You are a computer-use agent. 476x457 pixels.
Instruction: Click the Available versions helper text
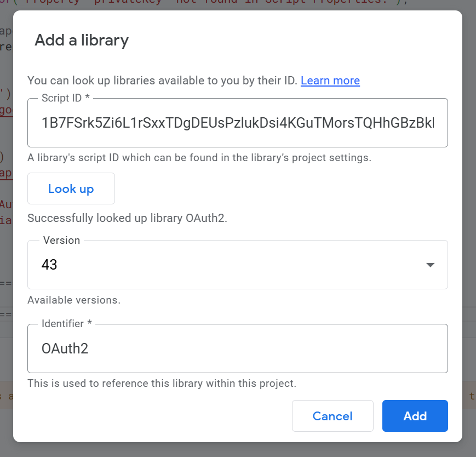point(74,300)
